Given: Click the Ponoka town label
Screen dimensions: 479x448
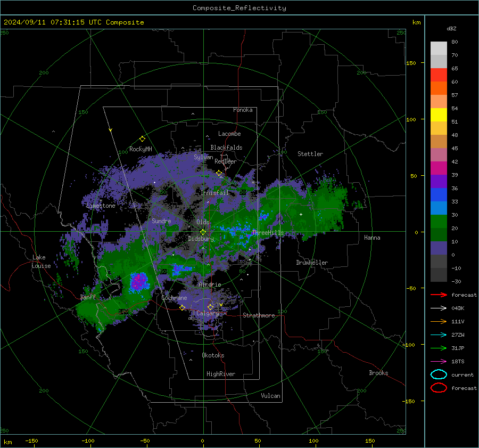Looking at the screenshot, I should pos(243,110).
